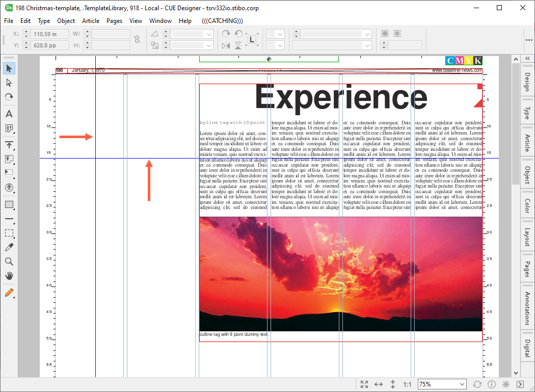Choose the Zoom magnifier tool

click(9, 262)
